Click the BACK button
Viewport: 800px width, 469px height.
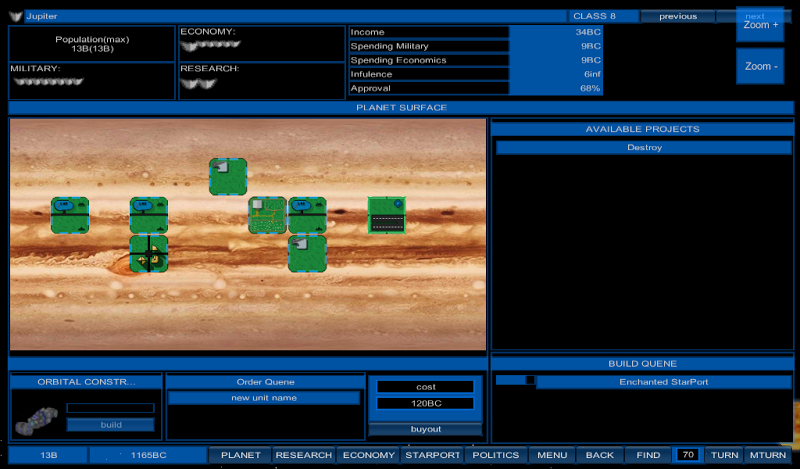tap(599, 455)
